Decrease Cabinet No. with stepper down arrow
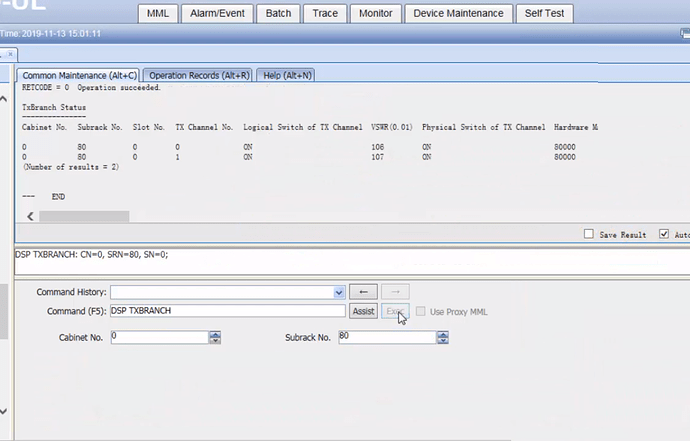 [215, 341]
